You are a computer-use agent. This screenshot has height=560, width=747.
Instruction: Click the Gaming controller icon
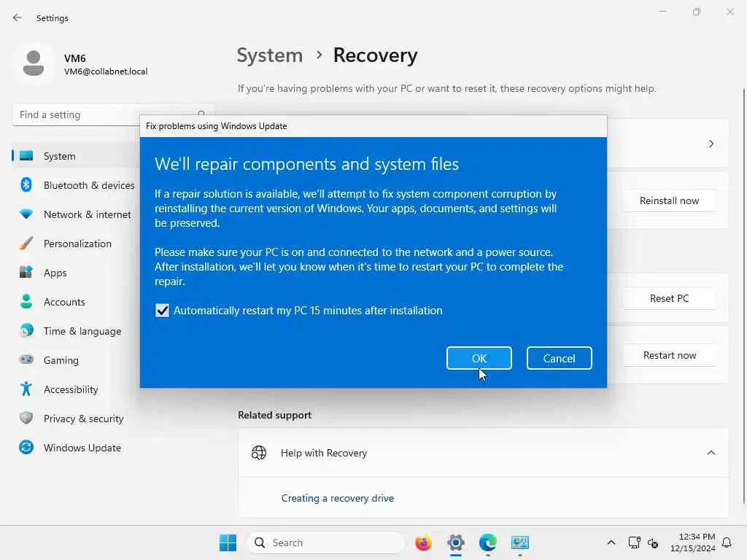[x=26, y=360]
